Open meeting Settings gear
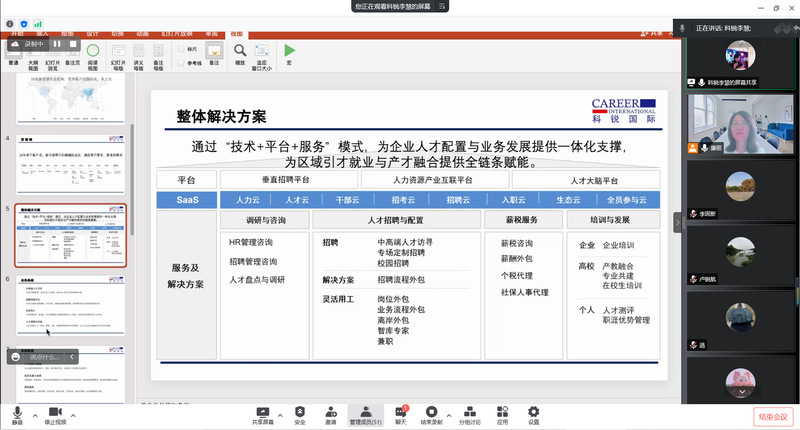Viewport: 800px width, 430px height. 533,413
